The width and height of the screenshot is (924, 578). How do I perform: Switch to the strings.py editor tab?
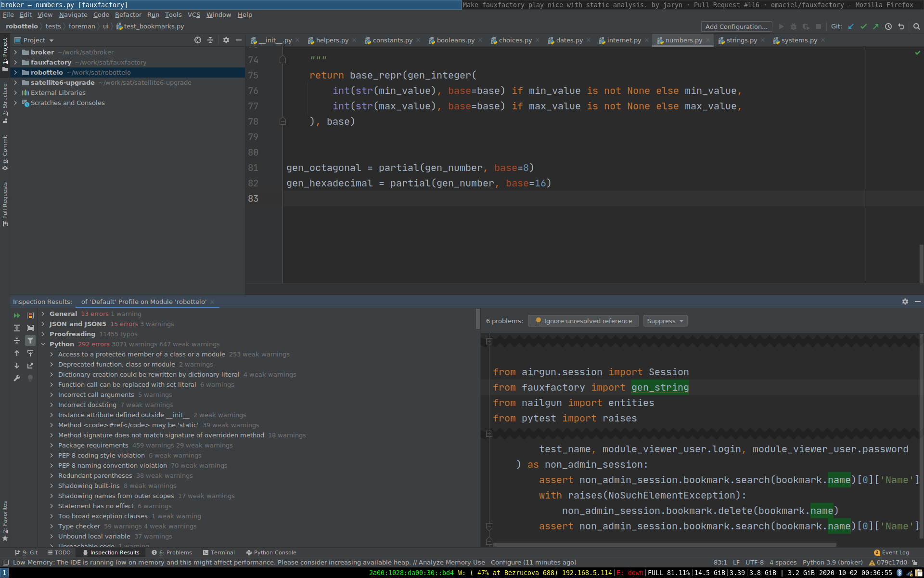tap(741, 40)
